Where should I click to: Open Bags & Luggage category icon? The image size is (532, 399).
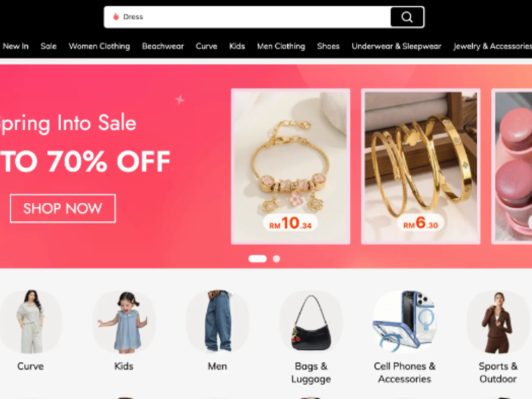(311, 322)
